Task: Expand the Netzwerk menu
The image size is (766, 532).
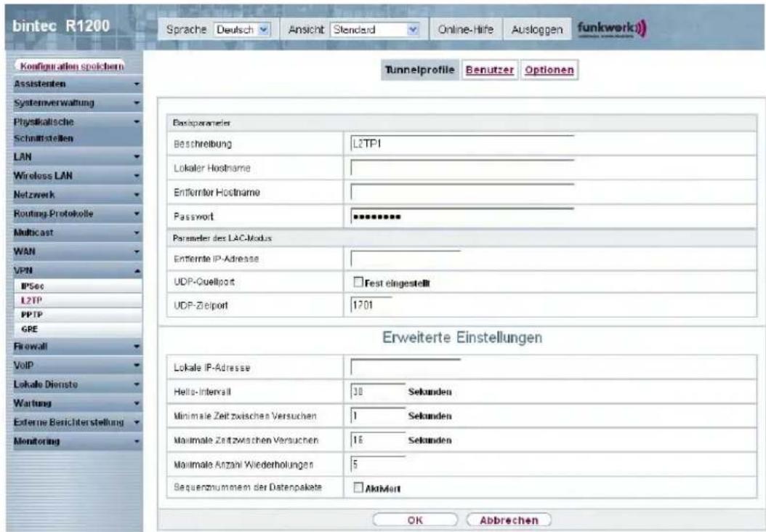Action: (x=77, y=195)
